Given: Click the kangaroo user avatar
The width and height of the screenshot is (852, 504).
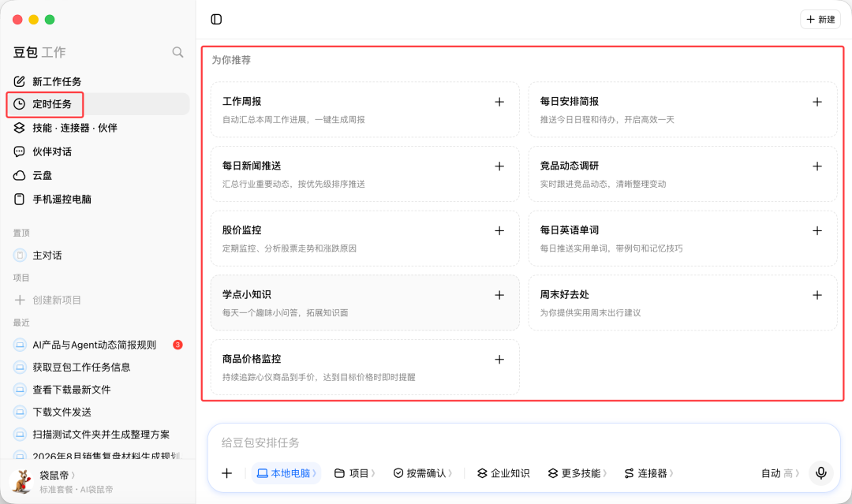Looking at the screenshot, I should [22, 481].
